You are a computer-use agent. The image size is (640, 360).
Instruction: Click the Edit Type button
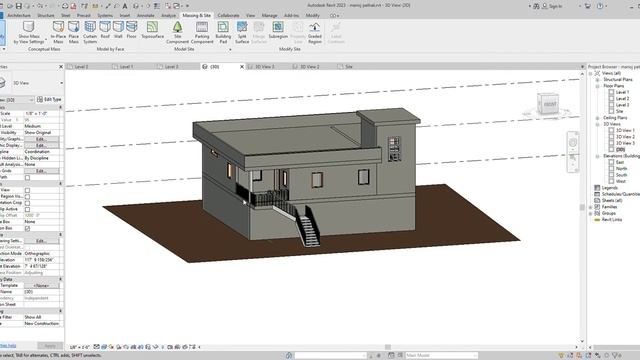click(x=49, y=100)
